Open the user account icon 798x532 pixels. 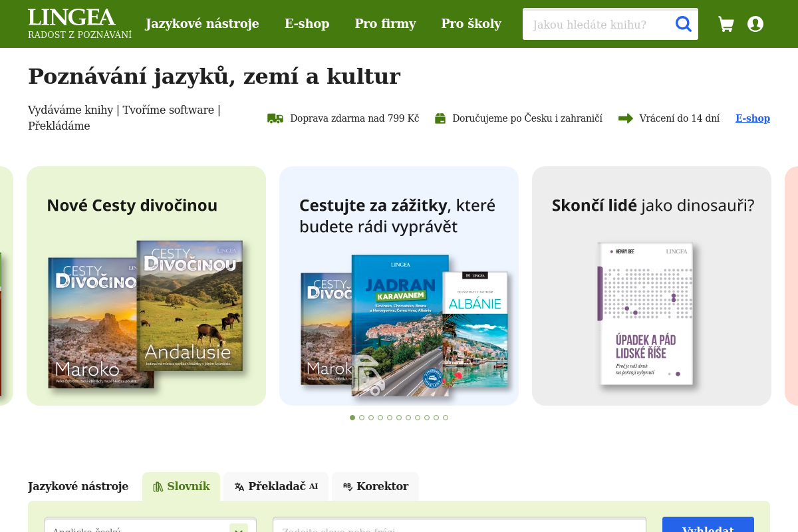[x=755, y=24]
